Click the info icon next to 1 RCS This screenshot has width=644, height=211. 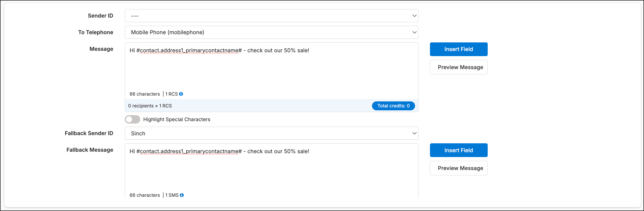coord(181,94)
